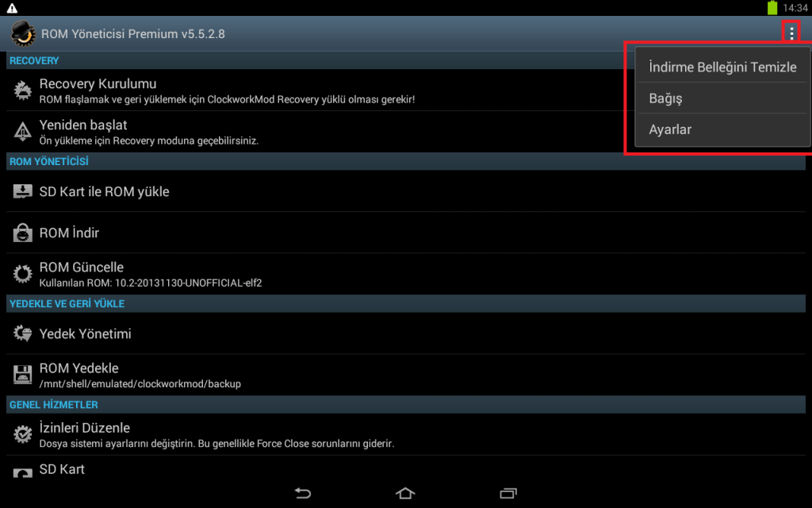The height and width of the screenshot is (508, 812).
Task: Click the SD Kart ile ROM yükle icon
Action: (22, 191)
